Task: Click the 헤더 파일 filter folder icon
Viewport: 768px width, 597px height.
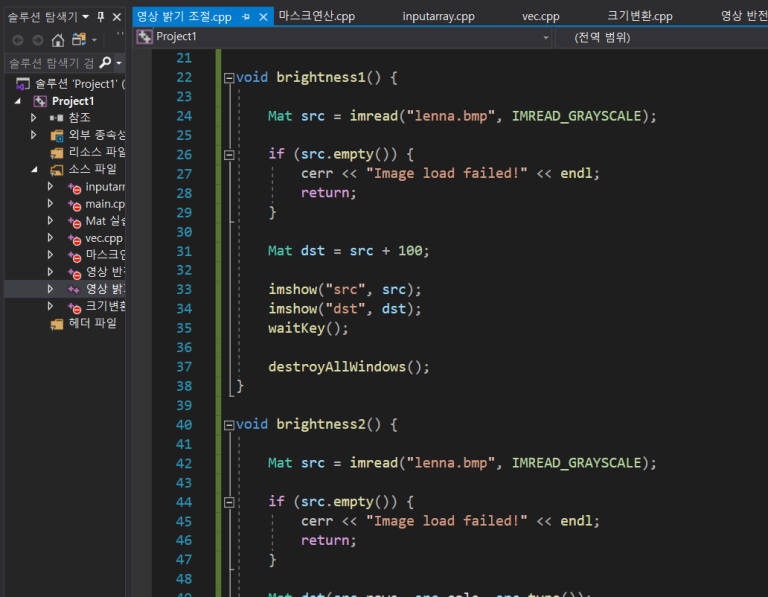Action: pos(57,324)
